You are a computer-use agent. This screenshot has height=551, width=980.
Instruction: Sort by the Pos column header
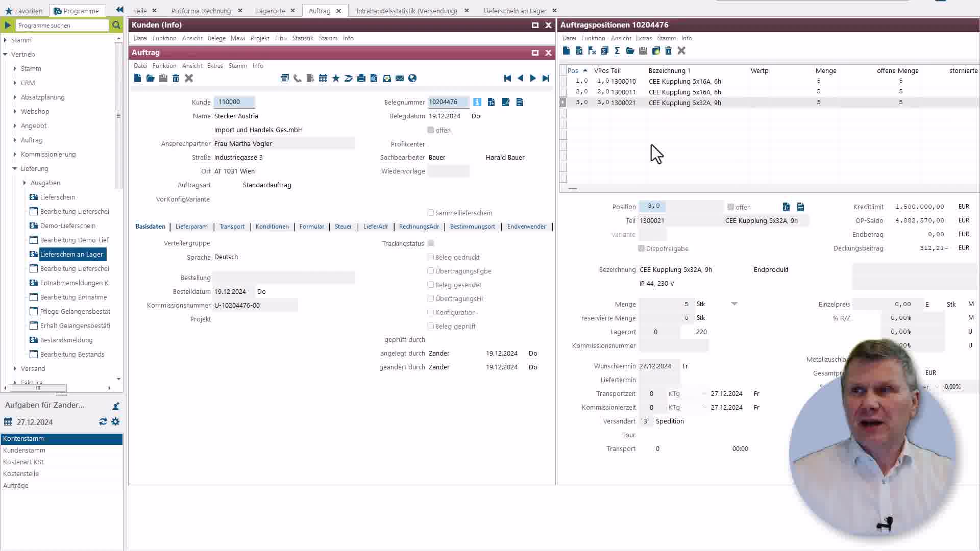point(573,71)
